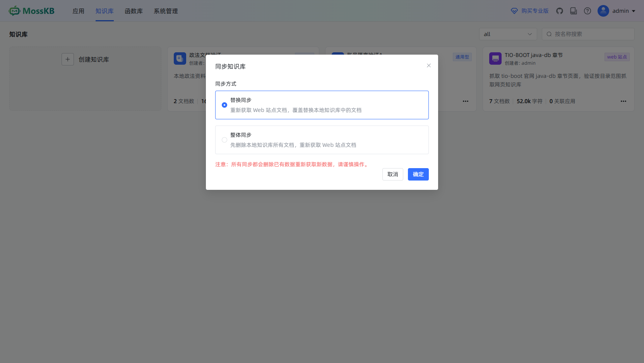Image resolution: width=644 pixels, height=363 pixels.
Task: Click the 创建知识库 label
Action: pos(94,59)
